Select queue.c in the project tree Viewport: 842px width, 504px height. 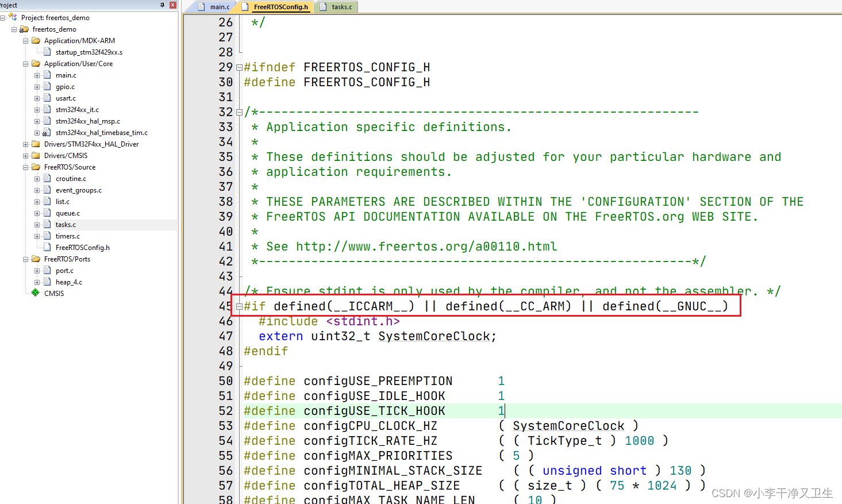click(x=67, y=213)
